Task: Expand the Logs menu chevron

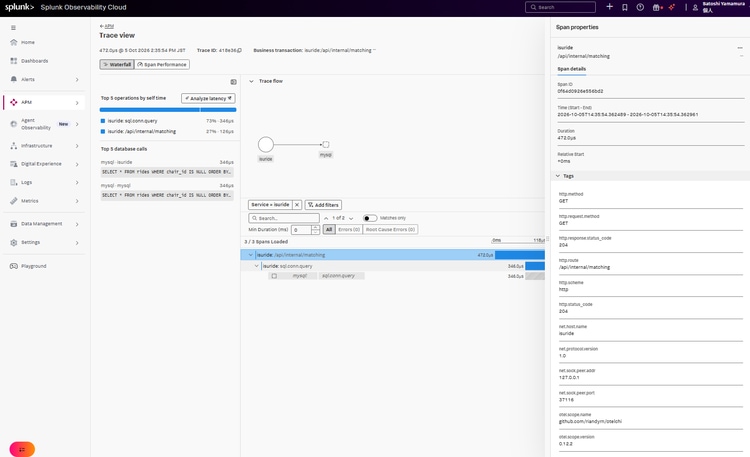Action: click(77, 183)
